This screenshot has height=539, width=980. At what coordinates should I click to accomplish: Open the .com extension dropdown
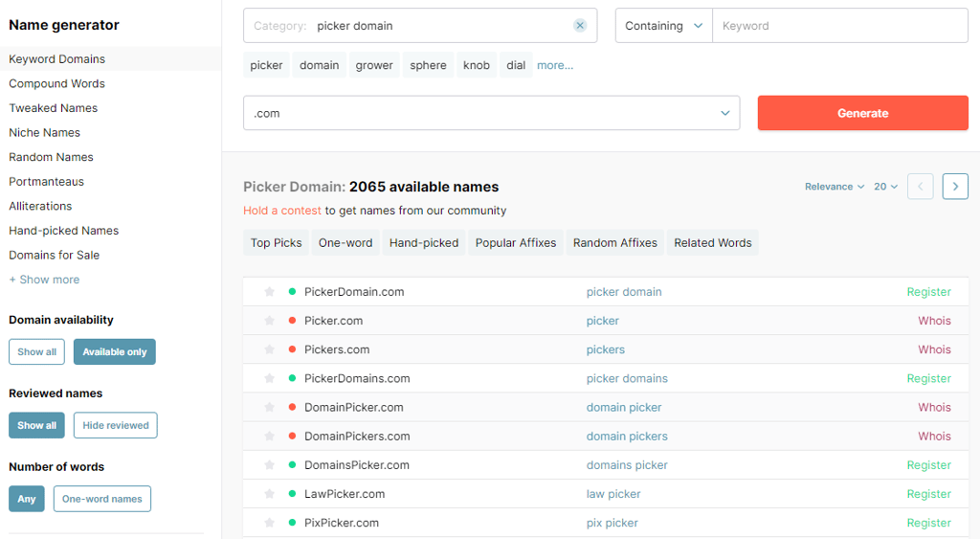coord(491,113)
